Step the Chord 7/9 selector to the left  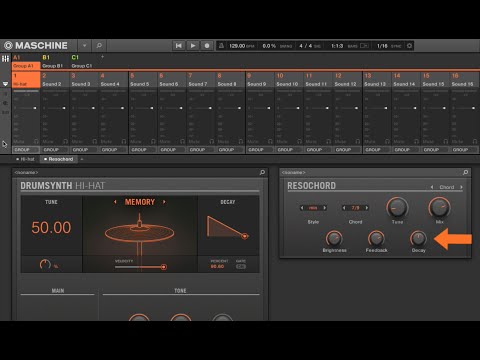(x=344, y=208)
